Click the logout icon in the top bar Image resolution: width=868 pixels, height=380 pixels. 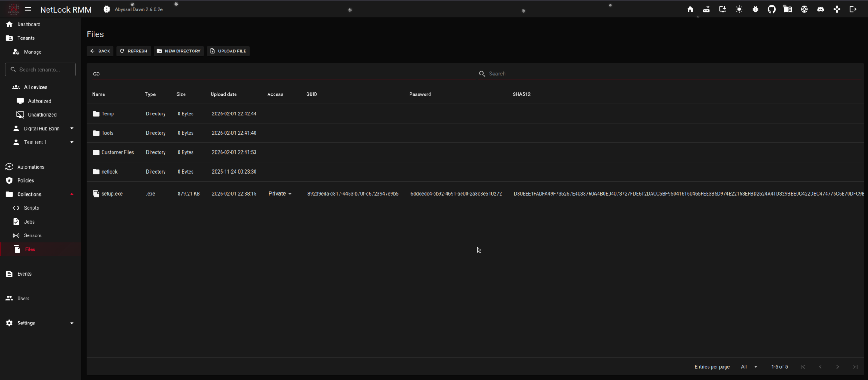point(853,9)
